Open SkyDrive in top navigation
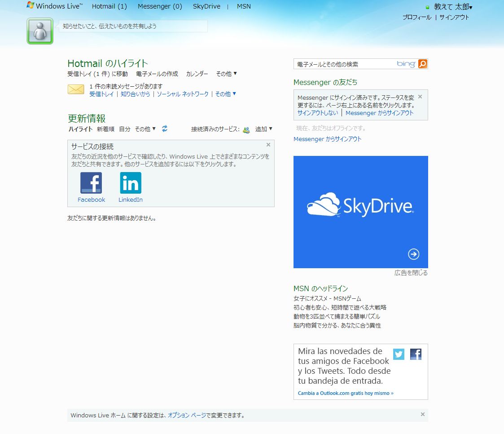The height and width of the screenshot is (434, 504). (206, 6)
